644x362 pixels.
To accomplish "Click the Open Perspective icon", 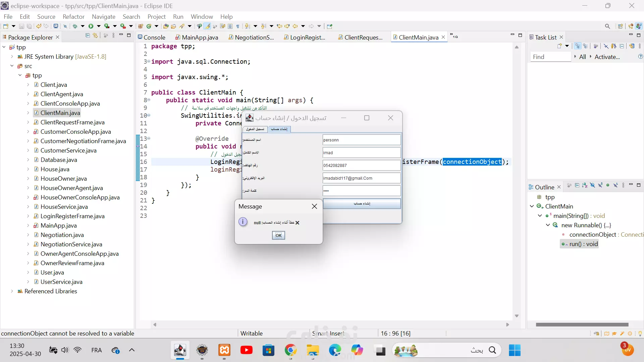I will [x=620, y=26].
